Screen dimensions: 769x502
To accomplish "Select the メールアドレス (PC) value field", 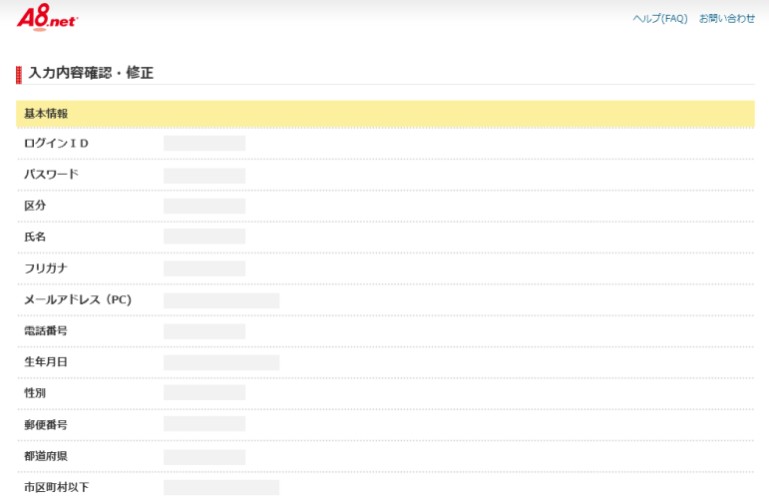I will pyautogui.click(x=221, y=300).
